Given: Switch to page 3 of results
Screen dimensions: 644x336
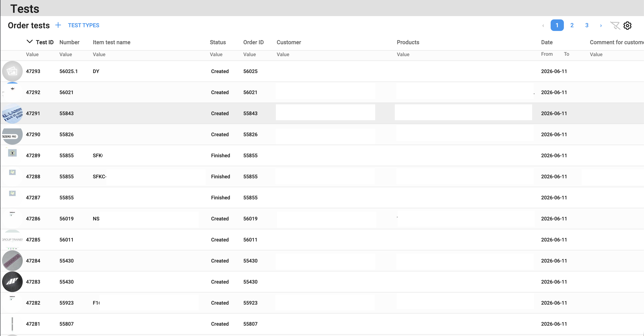Looking at the screenshot, I should [587, 25].
